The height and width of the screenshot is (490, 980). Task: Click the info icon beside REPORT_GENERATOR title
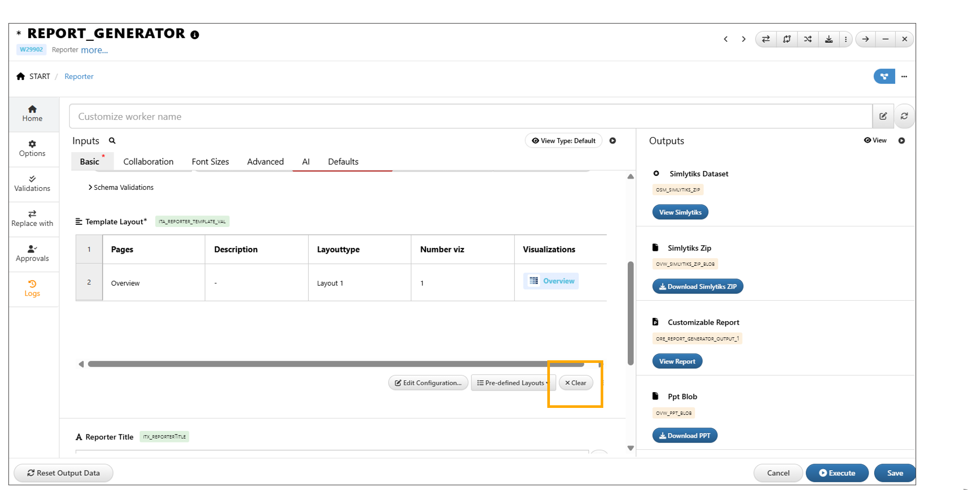[195, 35]
